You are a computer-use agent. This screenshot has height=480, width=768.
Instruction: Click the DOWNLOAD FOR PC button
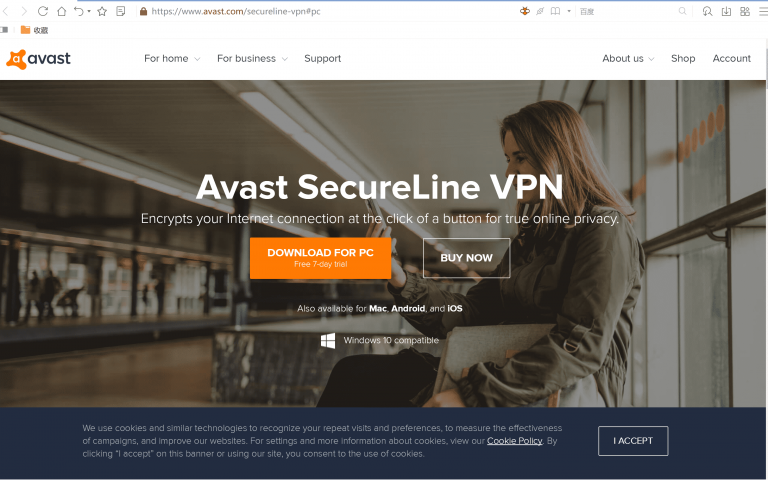point(320,258)
